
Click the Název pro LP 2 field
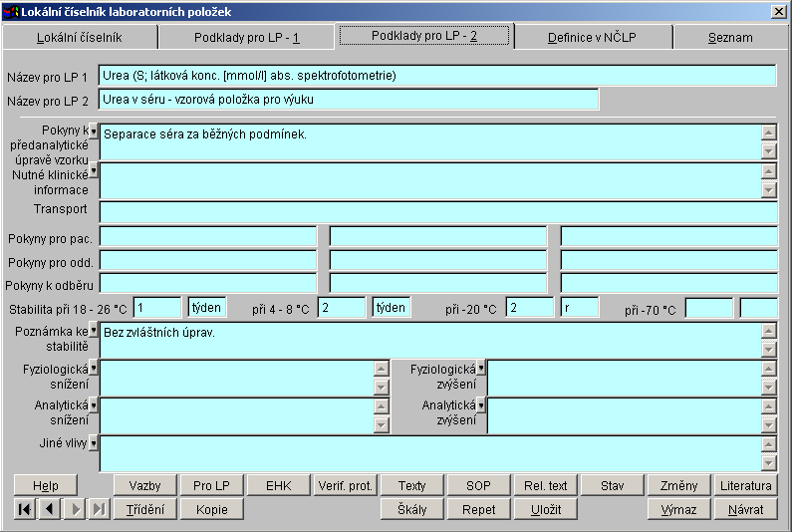[349, 100]
